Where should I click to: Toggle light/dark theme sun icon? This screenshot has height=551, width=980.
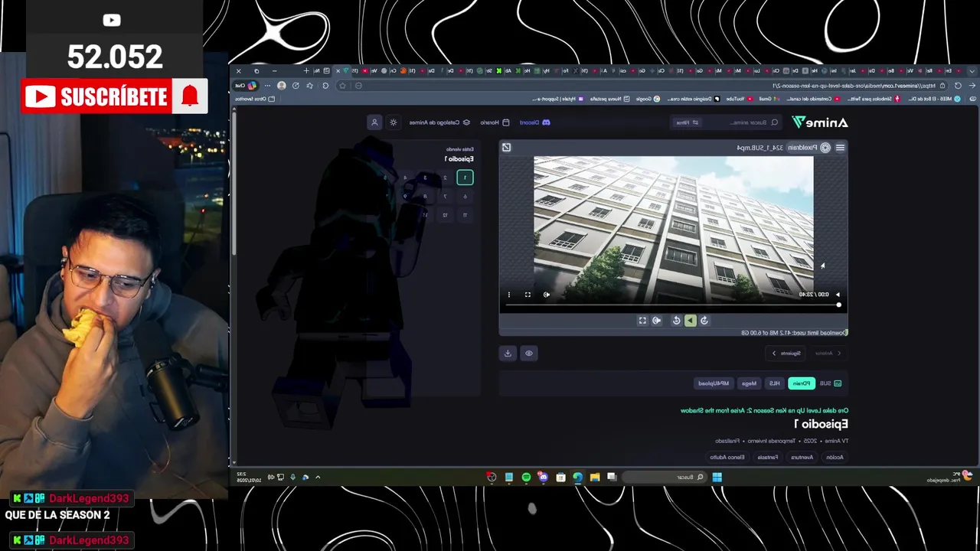(x=394, y=122)
